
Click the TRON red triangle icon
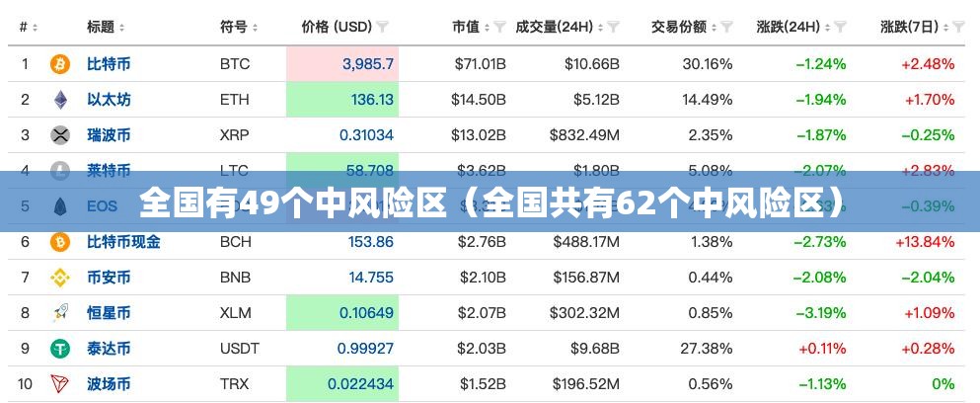pos(60,383)
